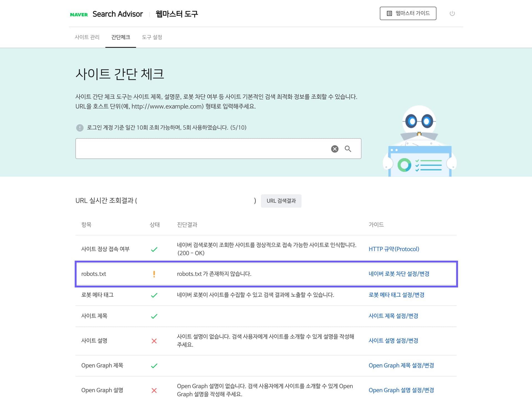Click the red X icon for 사이트 설명
Viewport: 532px width, 412px height.
click(x=154, y=341)
